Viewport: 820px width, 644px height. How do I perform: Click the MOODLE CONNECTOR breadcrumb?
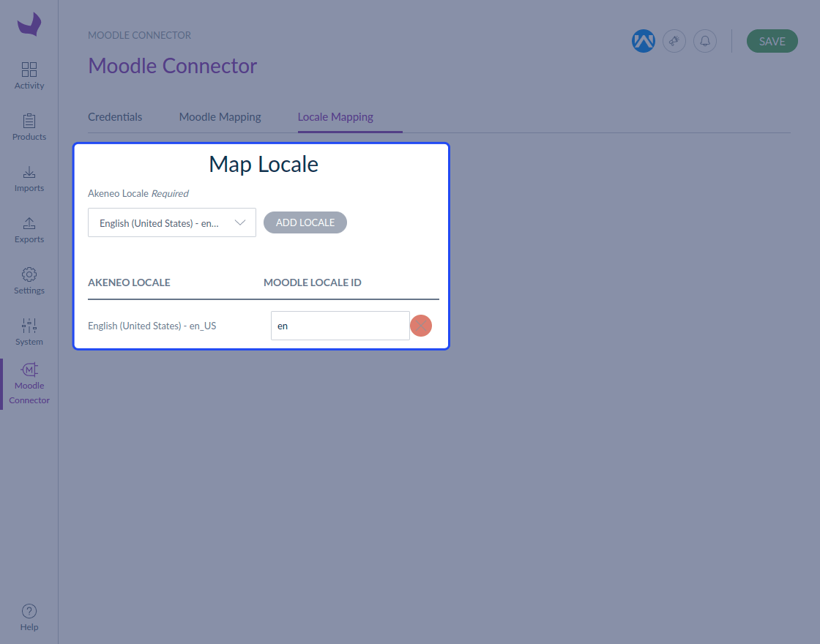point(140,36)
